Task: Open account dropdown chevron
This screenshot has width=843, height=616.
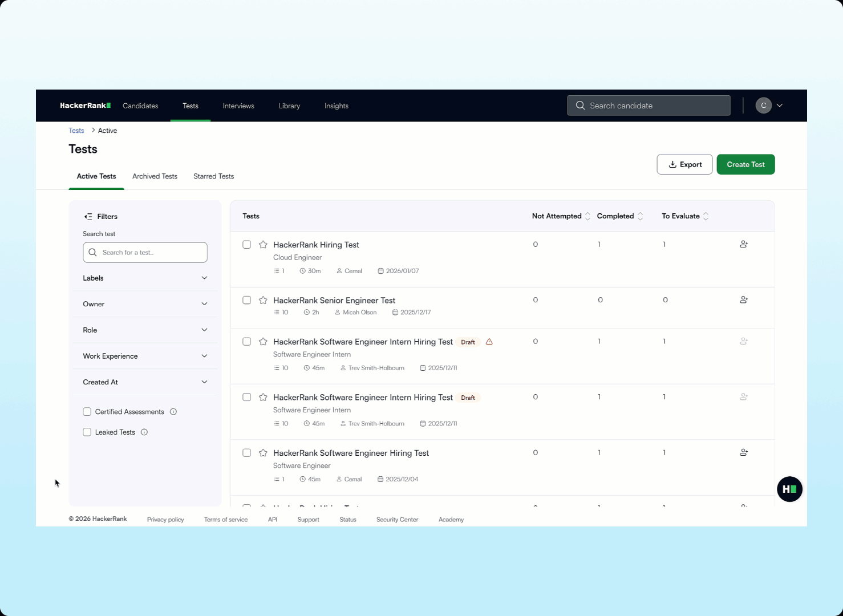Action: (x=780, y=106)
